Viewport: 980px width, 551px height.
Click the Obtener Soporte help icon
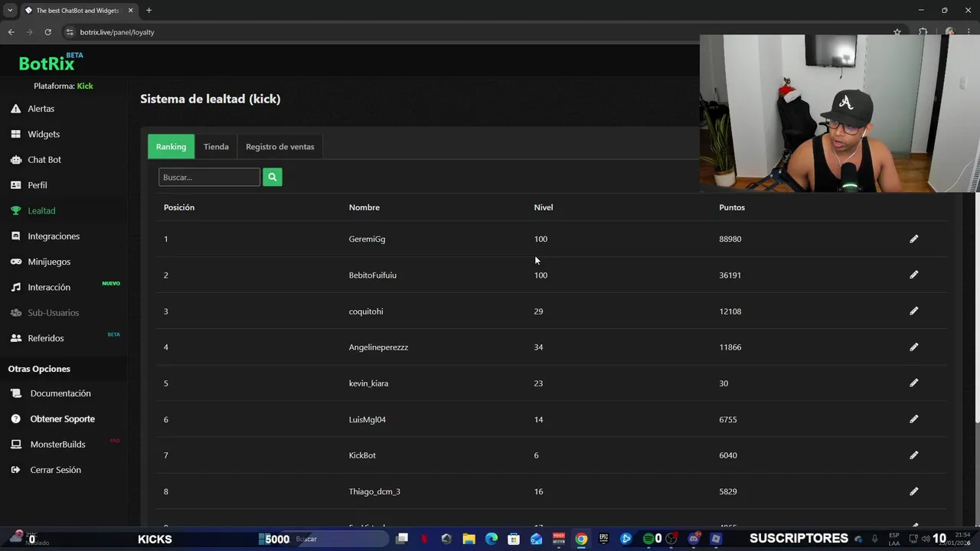click(x=16, y=419)
